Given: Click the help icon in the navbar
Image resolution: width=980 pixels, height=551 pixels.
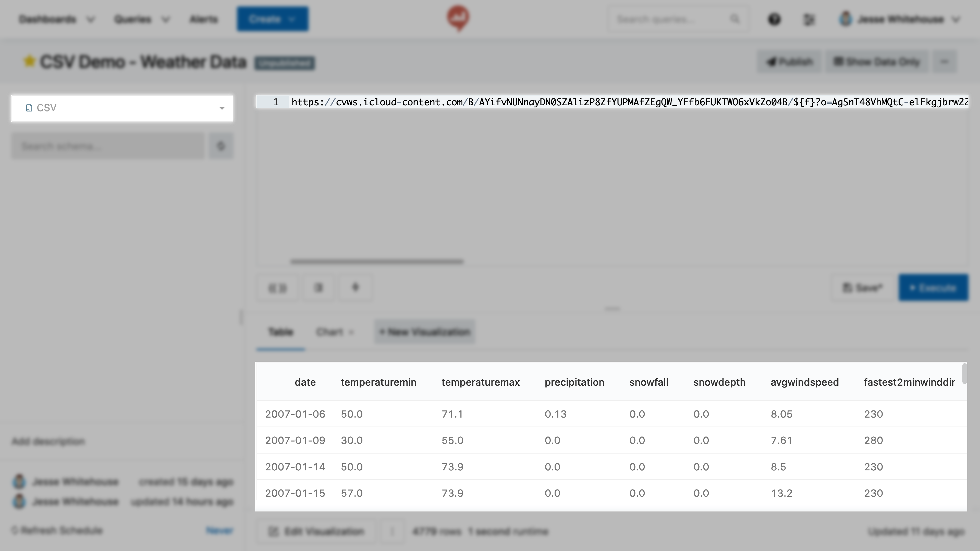Looking at the screenshot, I should click(x=775, y=19).
